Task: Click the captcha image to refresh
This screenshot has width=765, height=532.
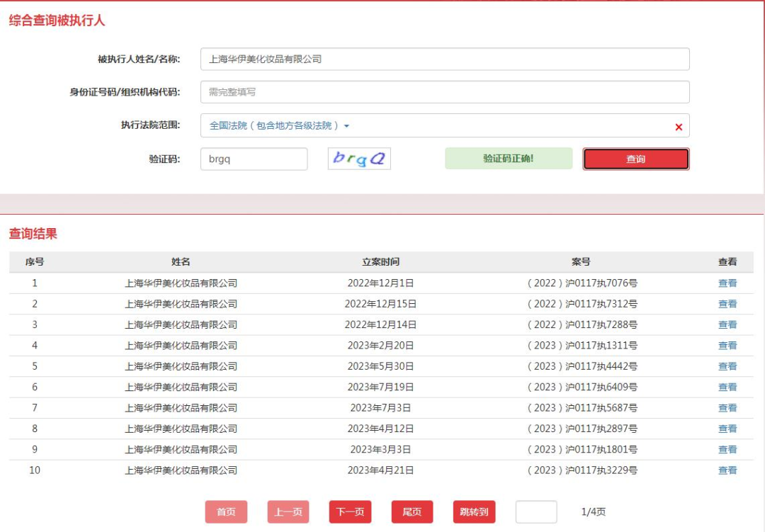Action: (x=359, y=159)
